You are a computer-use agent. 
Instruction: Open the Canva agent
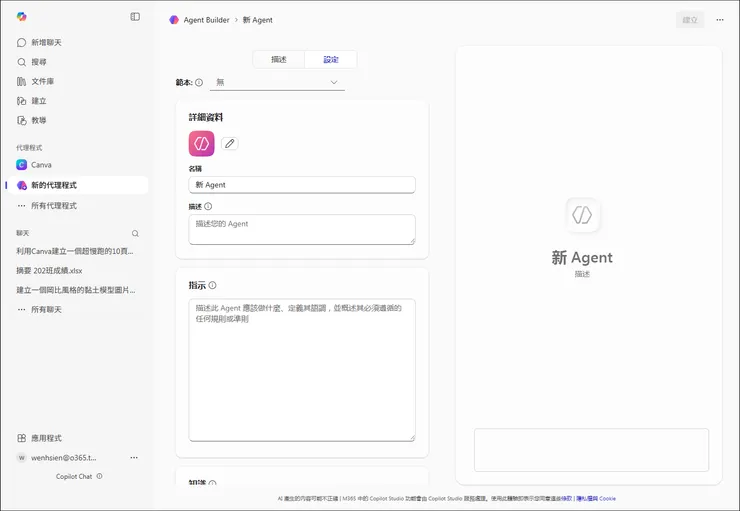coord(34,165)
